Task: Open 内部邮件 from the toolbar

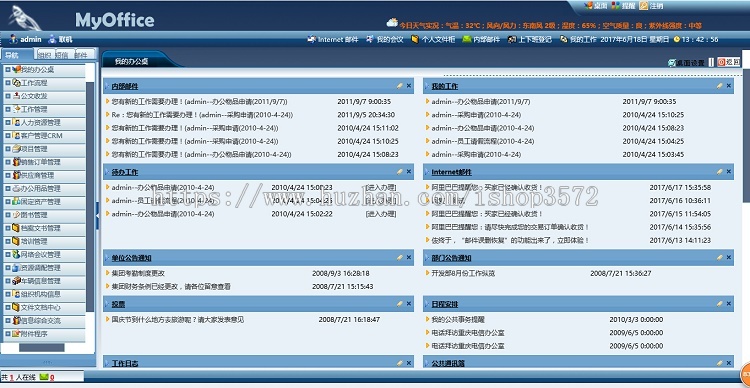Action: point(481,40)
